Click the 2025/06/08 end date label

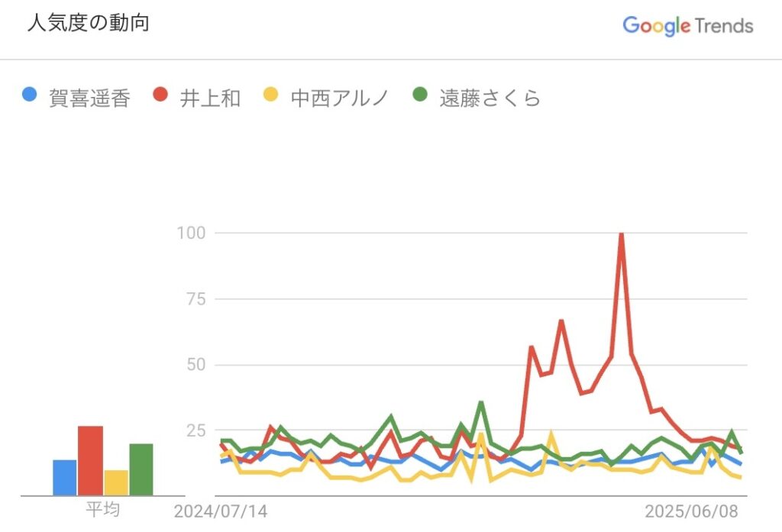(x=691, y=511)
